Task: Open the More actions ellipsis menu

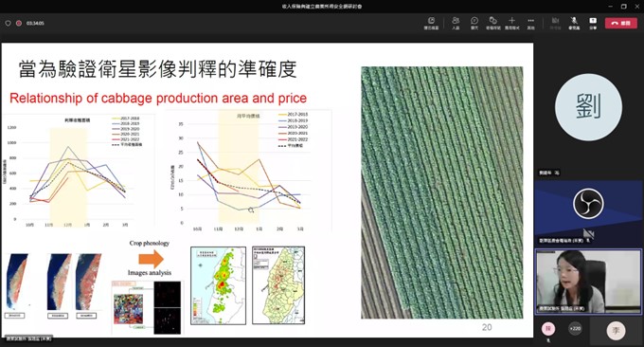Action: [530, 23]
